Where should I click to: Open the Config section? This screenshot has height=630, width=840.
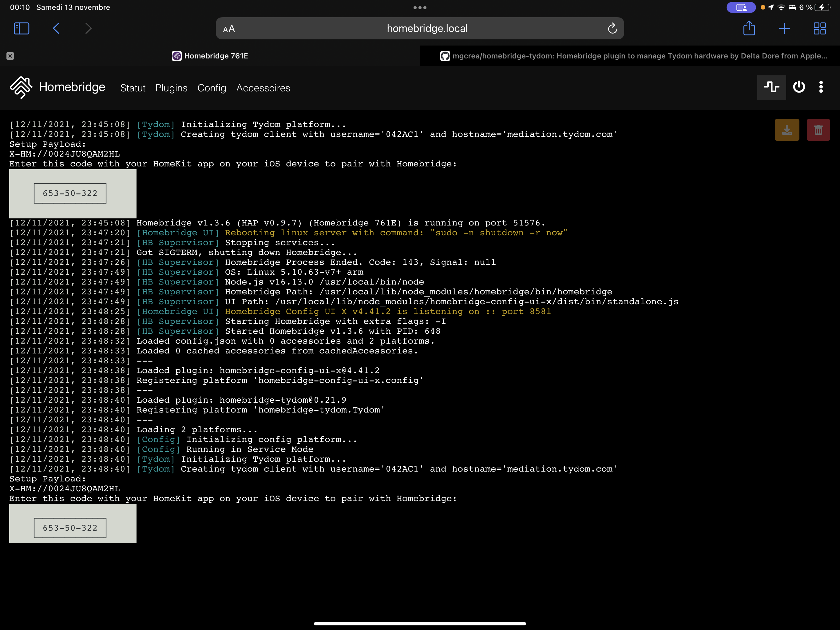coord(212,88)
